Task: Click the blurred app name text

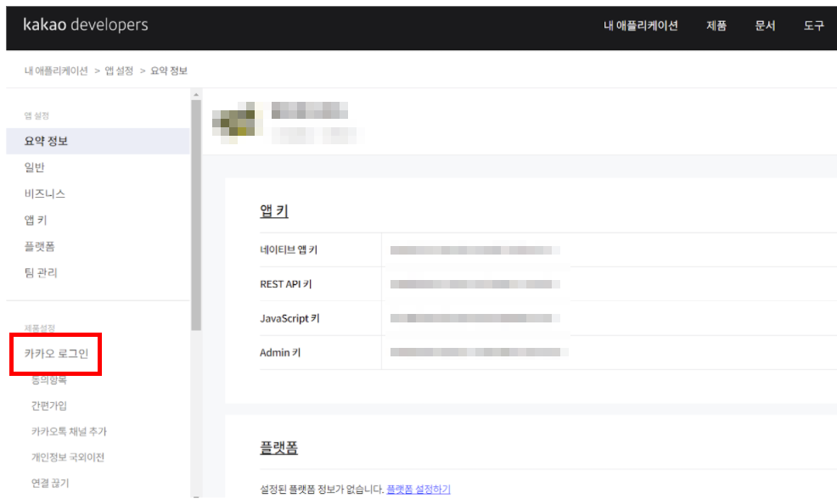Action: point(310,110)
